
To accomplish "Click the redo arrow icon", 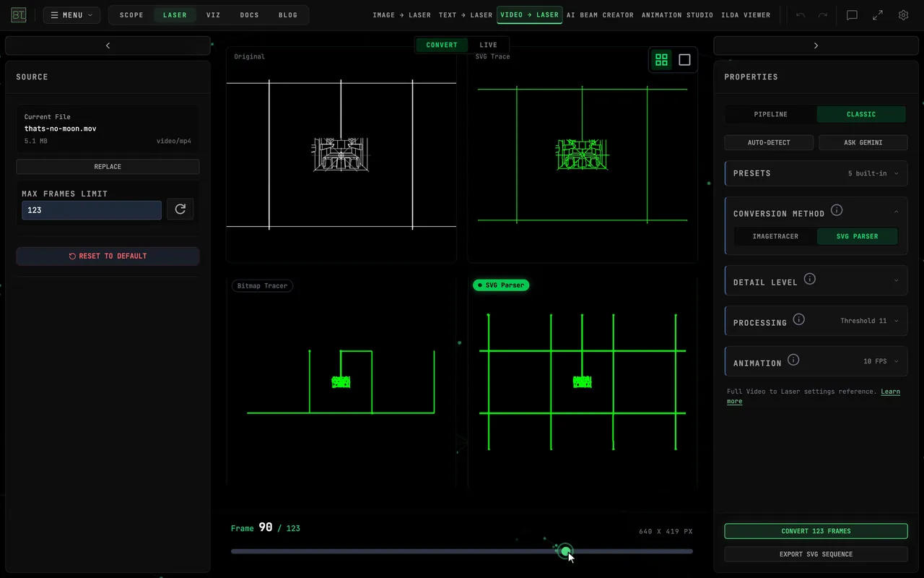I will point(823,15).
